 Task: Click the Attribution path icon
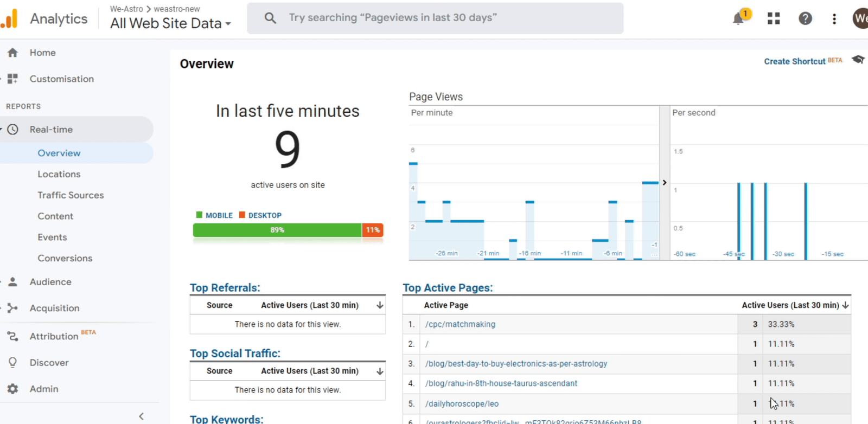pyautogui.click(x=12, y=336)
